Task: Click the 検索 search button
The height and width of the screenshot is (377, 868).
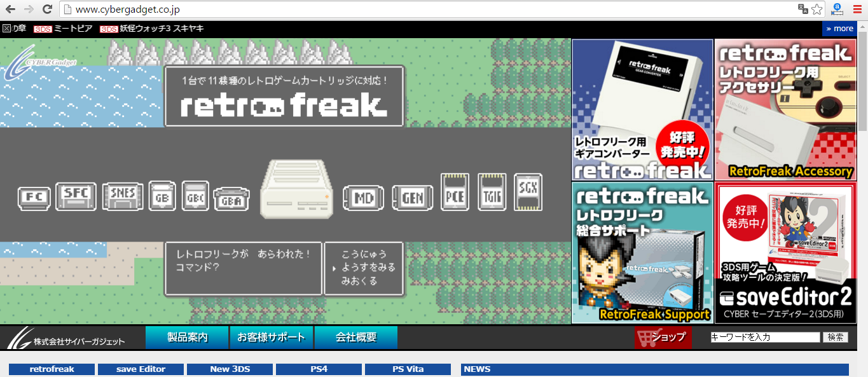Action: coord(836,338)
